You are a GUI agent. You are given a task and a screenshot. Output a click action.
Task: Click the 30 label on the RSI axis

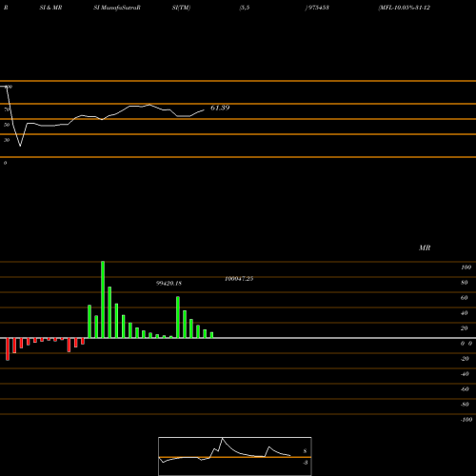[x=7, y=140]
